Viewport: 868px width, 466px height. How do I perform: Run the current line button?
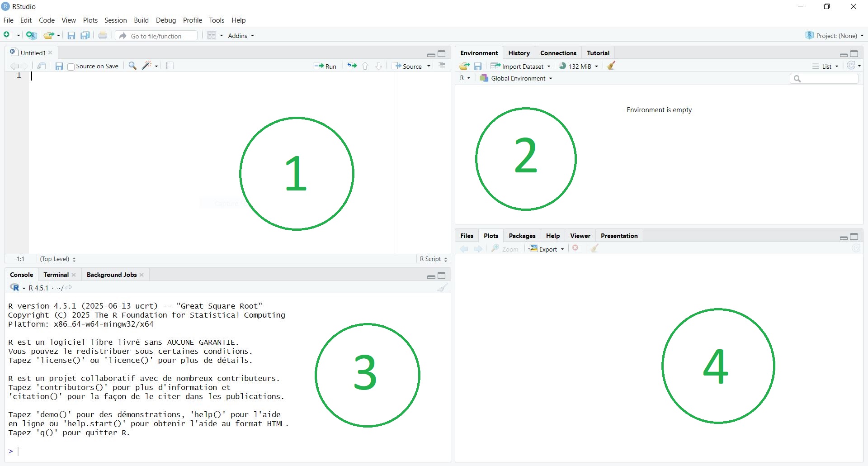tap(325, 66)
